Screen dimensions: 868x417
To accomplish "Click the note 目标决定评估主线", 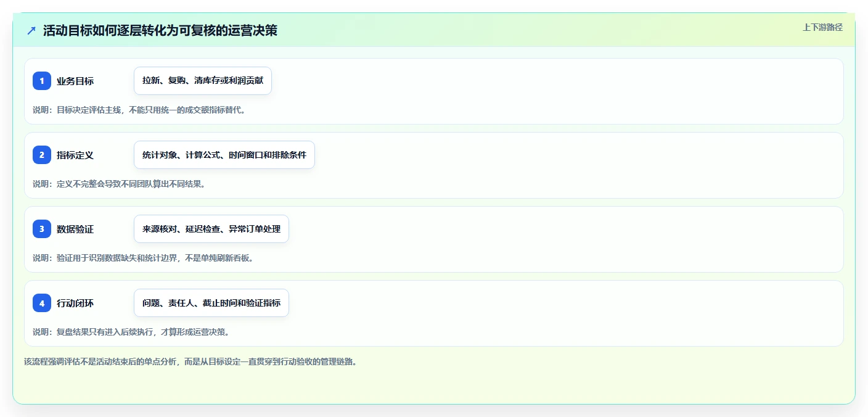I will pyautogui.click(x=139, y=110).
